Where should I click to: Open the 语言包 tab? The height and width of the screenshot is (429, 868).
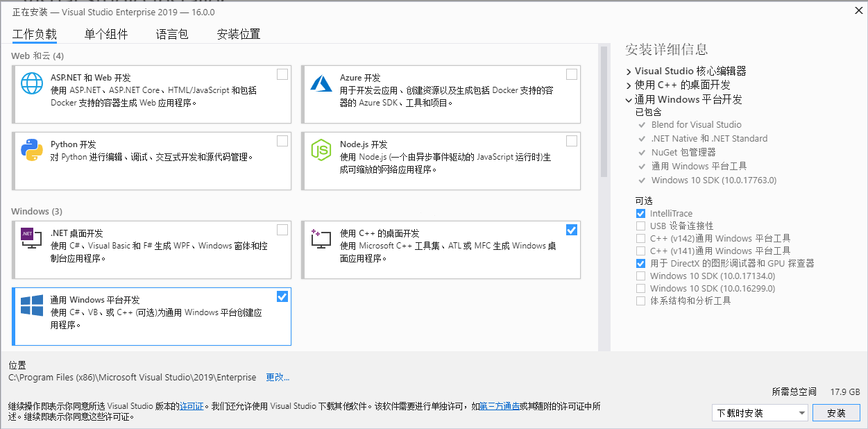click(x=172, y=33)
